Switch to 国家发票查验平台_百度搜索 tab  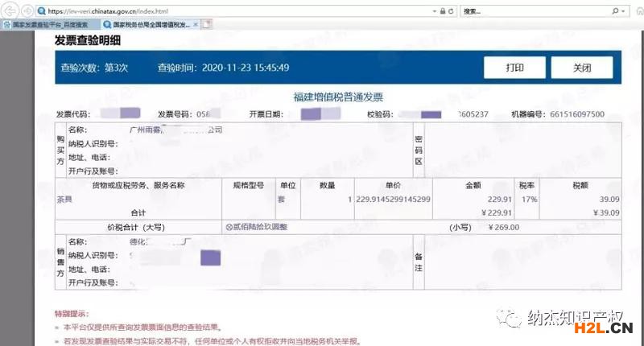(48, 25)
